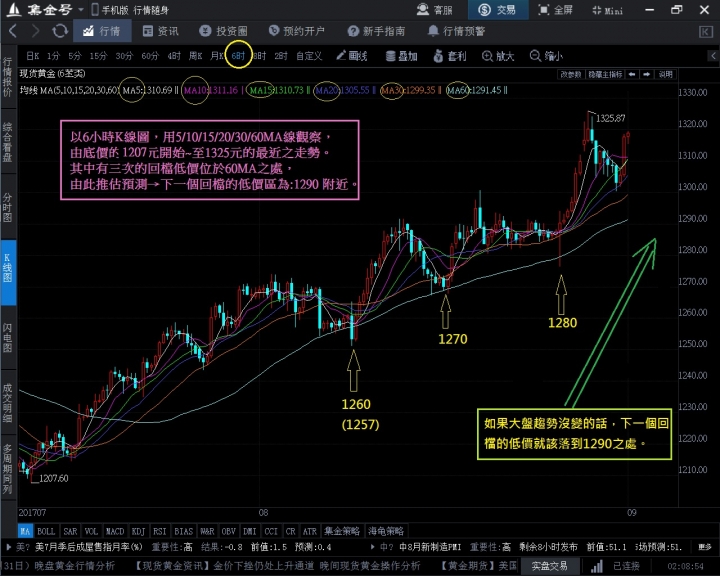
Task: Click the K icon at the top right
Action: [x=705, y=32]
